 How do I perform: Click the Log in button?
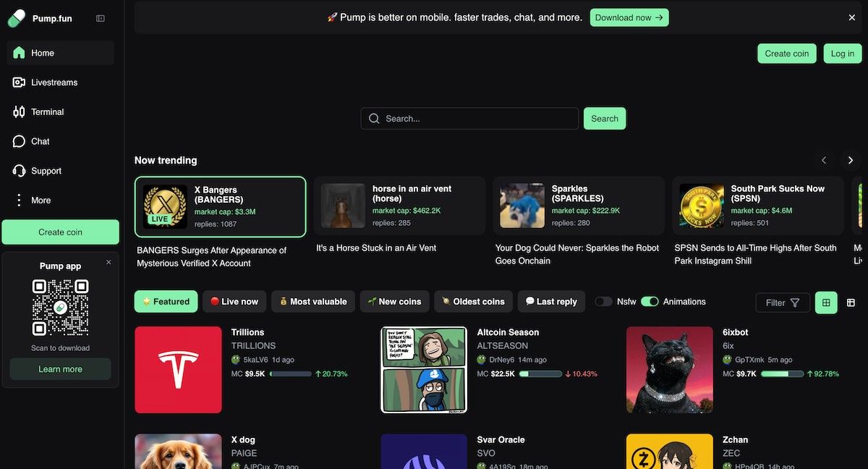[842, 54]
